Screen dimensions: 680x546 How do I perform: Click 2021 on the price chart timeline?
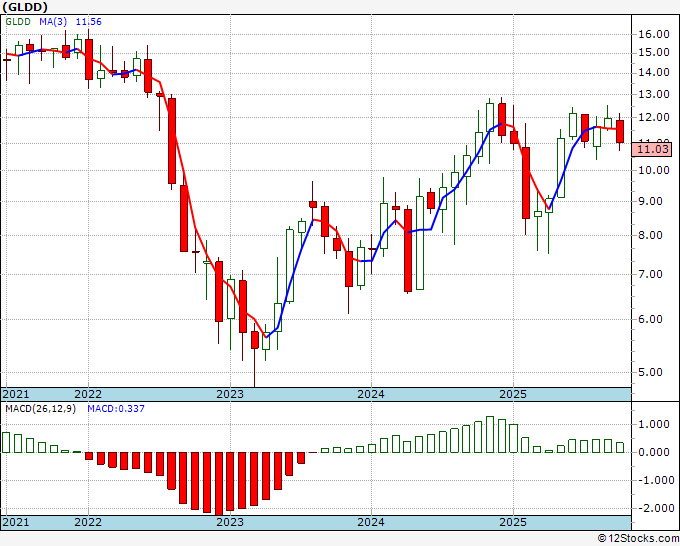[x=16, y=394]
